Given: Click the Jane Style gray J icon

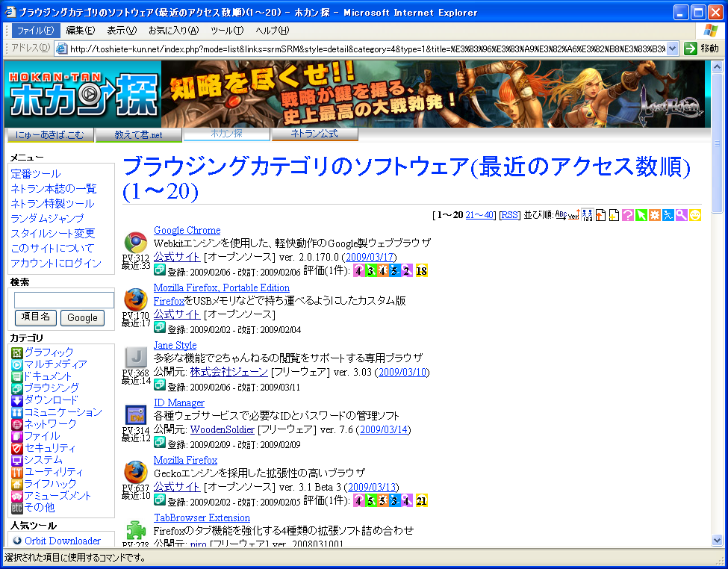Looking at the screenshot, I should point(136,357).
